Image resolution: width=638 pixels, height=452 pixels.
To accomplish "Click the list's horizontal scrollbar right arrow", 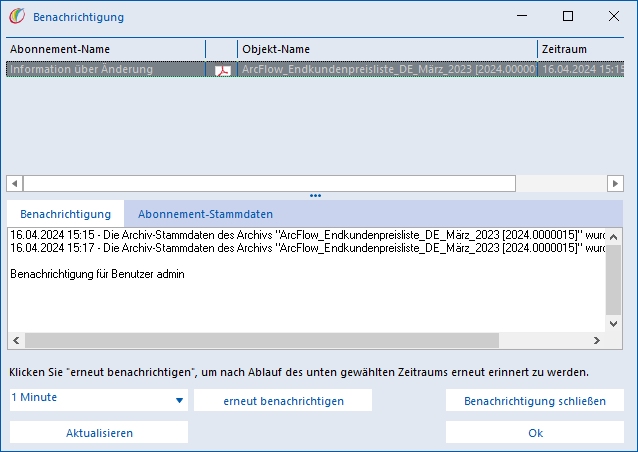I will pos(615,183).
